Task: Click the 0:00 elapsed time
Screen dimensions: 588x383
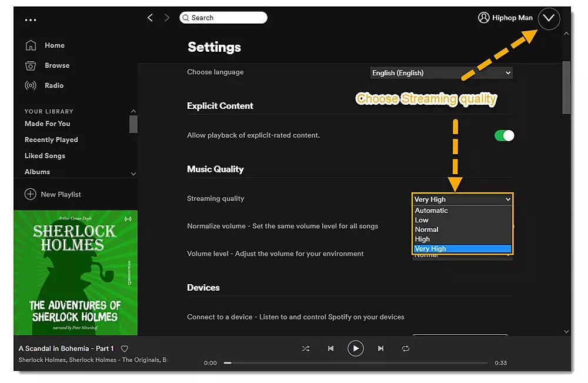Action: coord(211,363)
